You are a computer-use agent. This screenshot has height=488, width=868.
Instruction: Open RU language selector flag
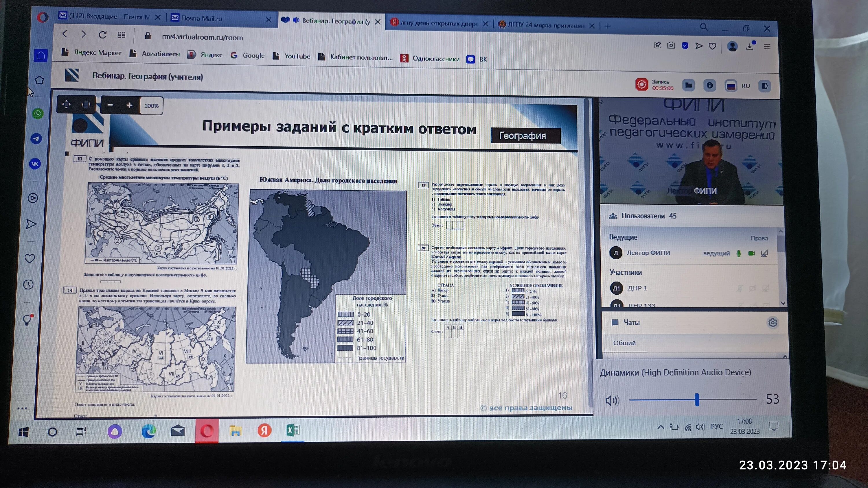[731, 86]
